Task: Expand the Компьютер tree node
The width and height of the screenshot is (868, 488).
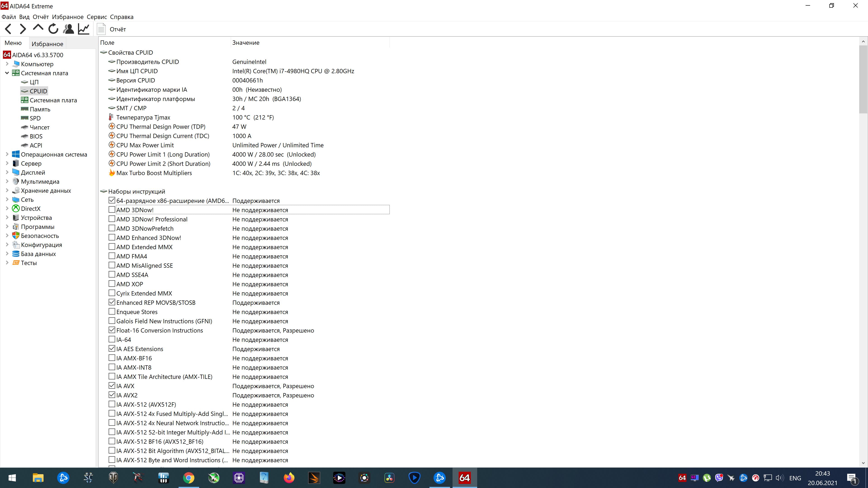Action: [7, 64]
